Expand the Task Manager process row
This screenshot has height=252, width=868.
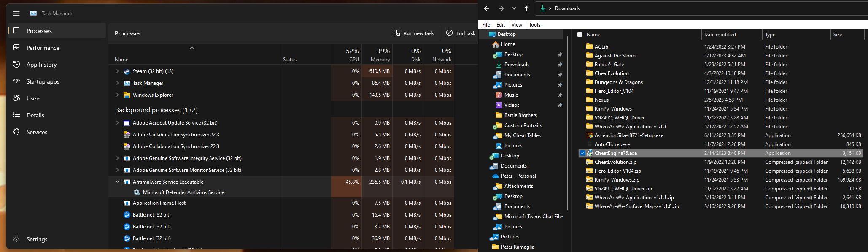point(117,83)
